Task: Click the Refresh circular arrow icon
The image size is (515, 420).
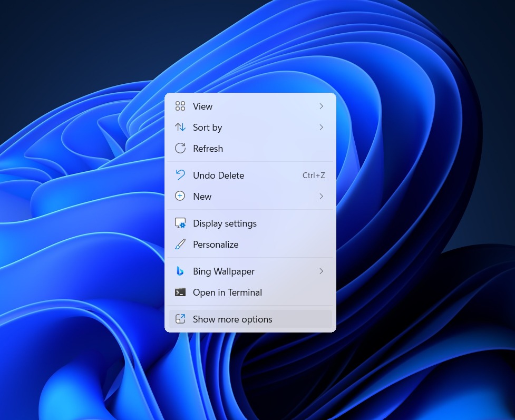Action: click(180, 148)
